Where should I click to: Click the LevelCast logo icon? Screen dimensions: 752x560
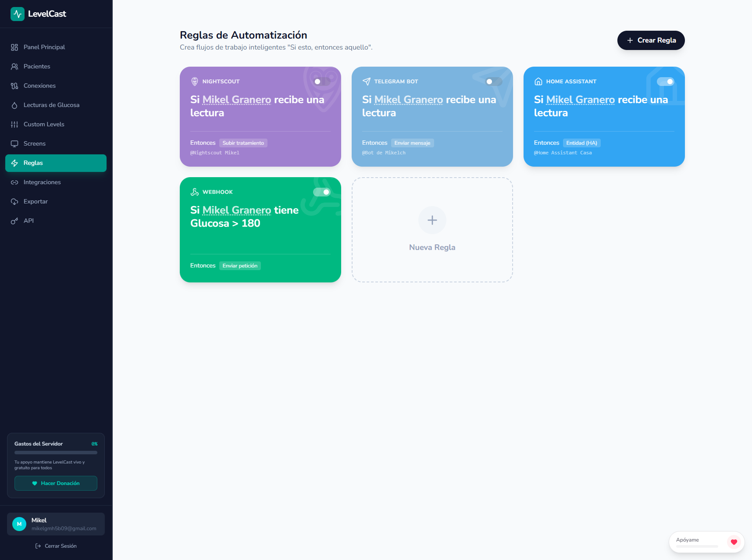pos(18,14)
